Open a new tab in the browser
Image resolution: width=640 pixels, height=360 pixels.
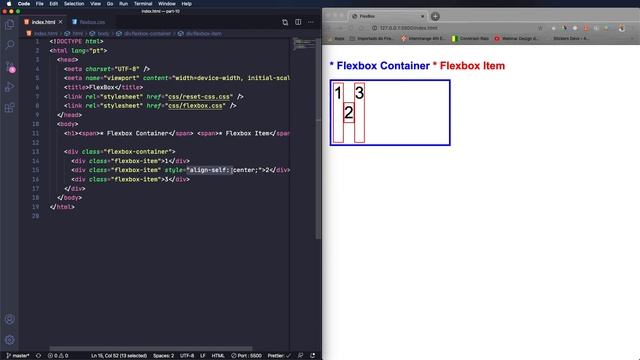435,16
